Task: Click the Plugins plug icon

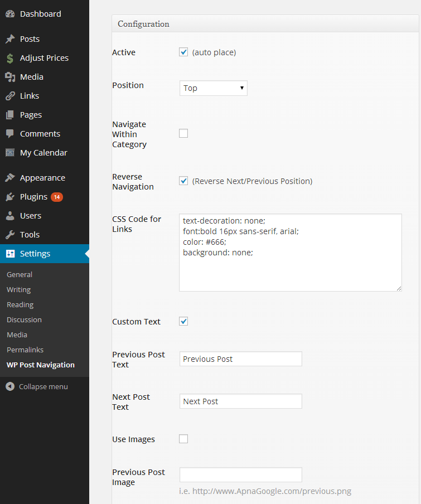Action: point(10,197)
